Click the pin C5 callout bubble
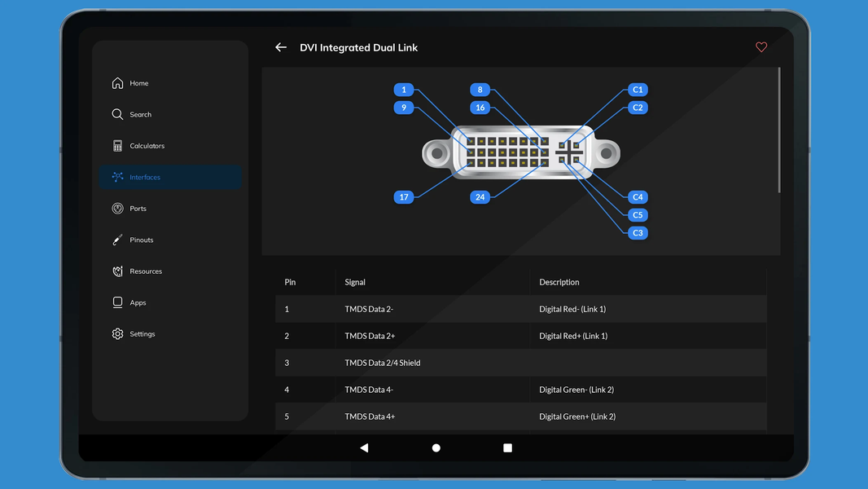The height and width of the screenshot is (489, 868). click(x=638, y=214)
